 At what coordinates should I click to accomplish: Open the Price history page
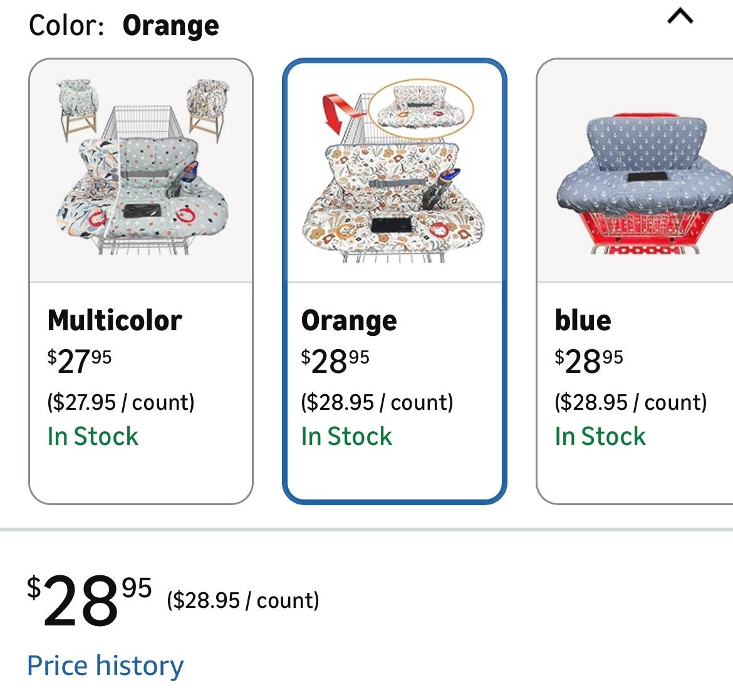point(105,666)
